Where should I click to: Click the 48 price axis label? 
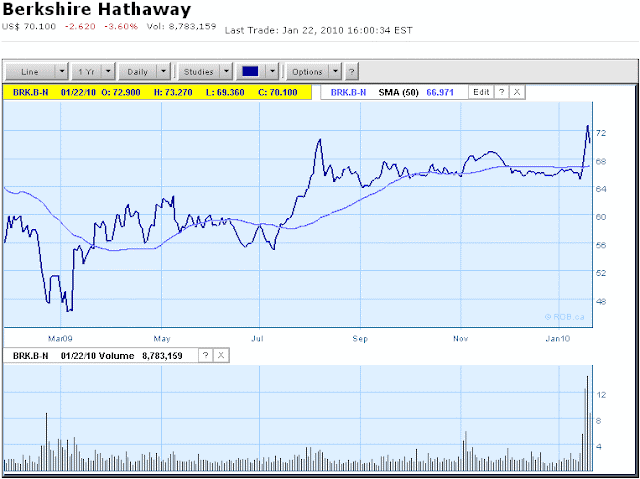pos(601,302)
